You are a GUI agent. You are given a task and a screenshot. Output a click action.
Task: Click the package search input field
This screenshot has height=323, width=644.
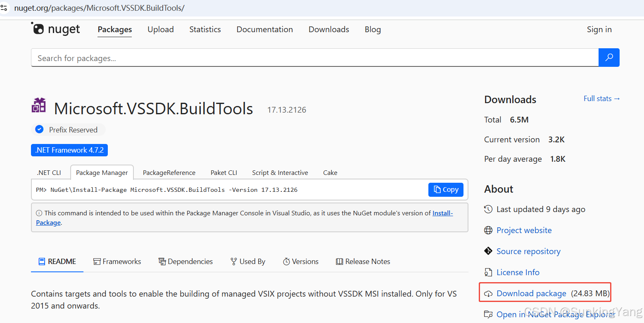pyautogui.click(x=289, y=58)
